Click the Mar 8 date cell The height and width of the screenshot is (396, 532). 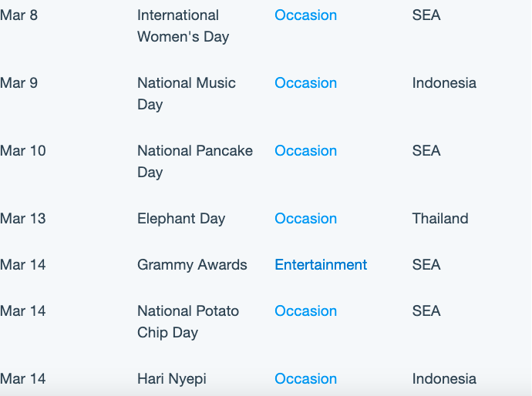[19, 15]
